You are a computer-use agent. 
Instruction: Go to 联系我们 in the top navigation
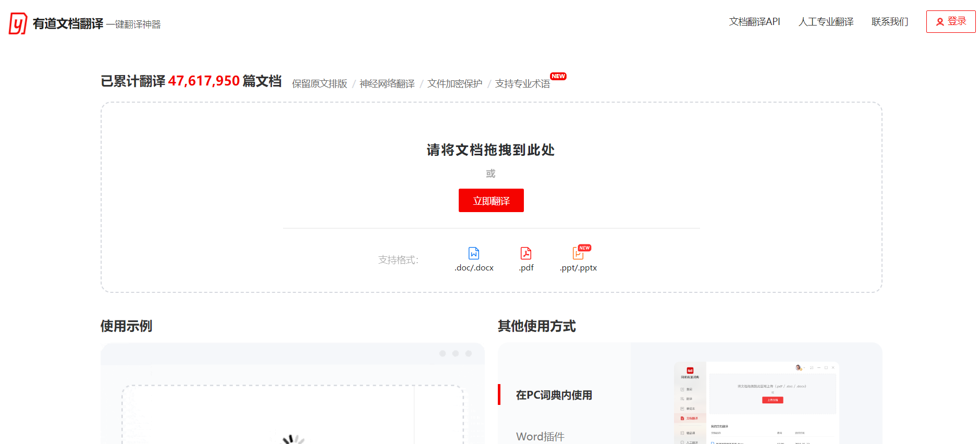pyautogui.click(x=890, y=22)
